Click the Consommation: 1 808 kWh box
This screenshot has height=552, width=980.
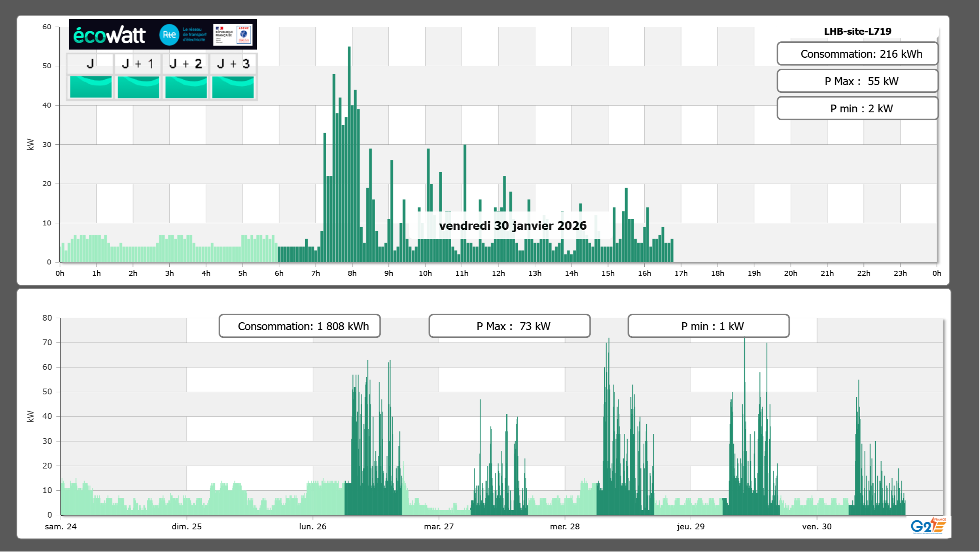click(299, 326)
